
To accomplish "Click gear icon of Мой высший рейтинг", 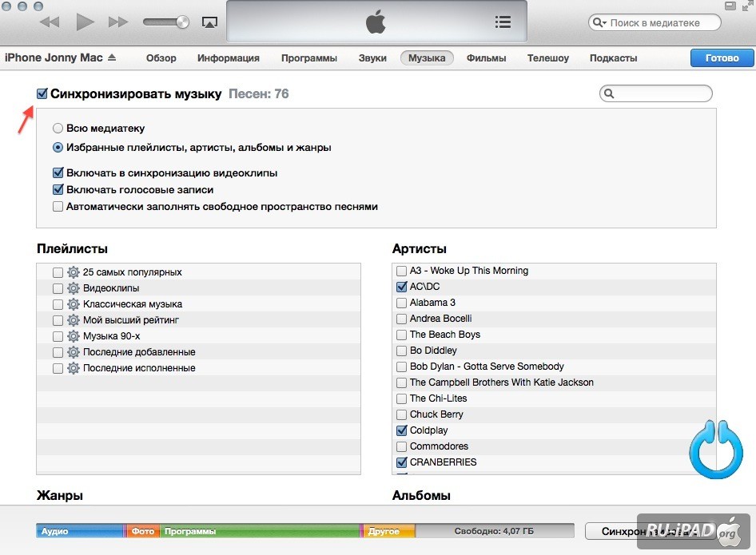I will pos(74,320).
